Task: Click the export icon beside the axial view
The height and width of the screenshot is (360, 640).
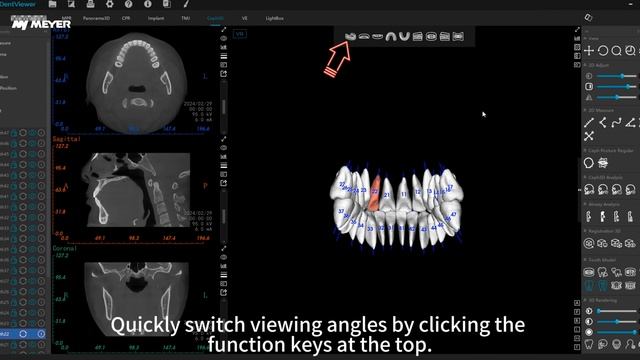Action: [224, 74]
